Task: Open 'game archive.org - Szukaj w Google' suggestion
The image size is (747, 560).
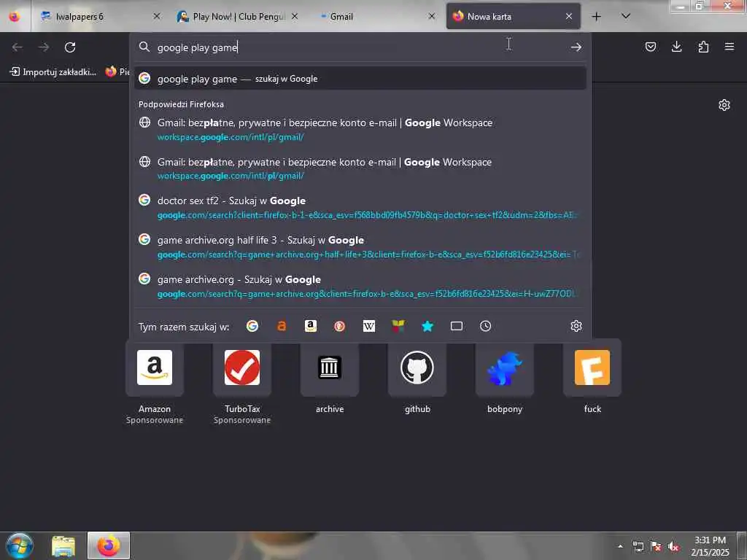Action: [x=360, y=286]
